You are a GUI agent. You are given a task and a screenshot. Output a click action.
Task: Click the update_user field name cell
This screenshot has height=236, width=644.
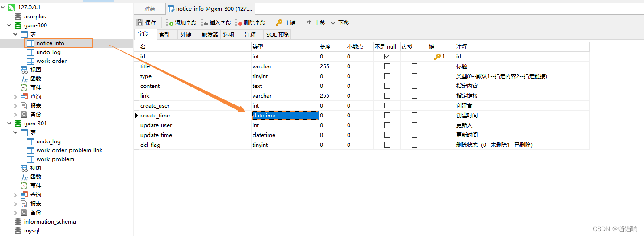[195, 125]
